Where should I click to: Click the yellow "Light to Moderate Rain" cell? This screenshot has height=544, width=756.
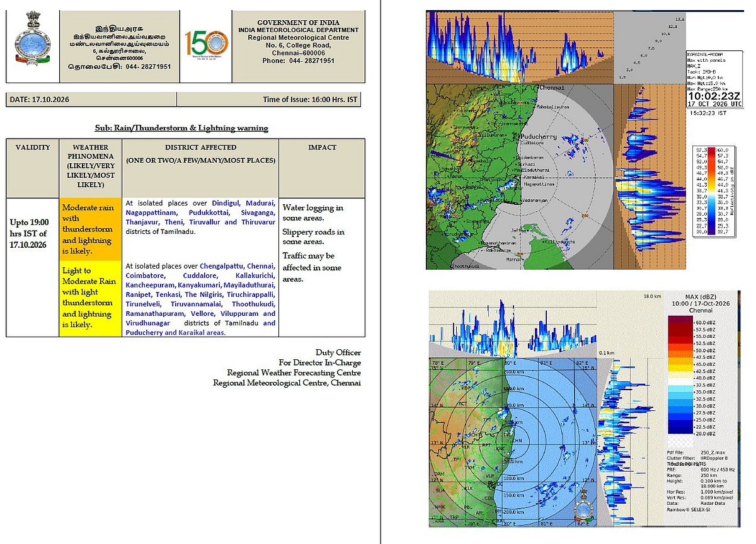click(89, 298)
